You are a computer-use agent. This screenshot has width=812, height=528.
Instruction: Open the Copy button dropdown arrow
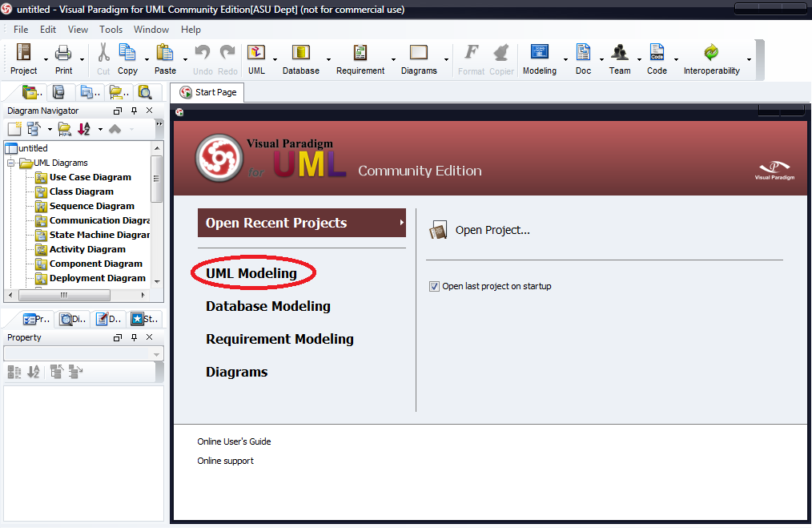147,59
